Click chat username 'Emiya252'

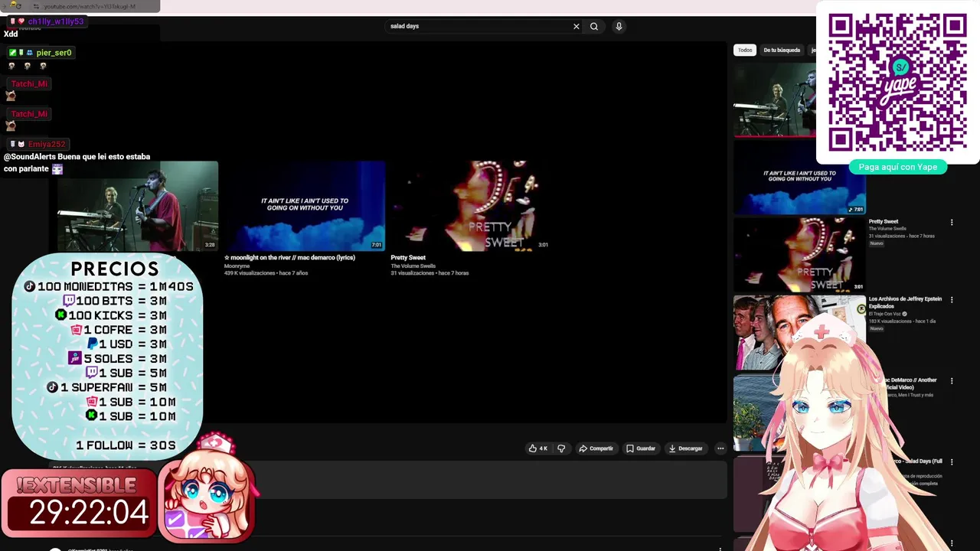(x=47, y=144)
